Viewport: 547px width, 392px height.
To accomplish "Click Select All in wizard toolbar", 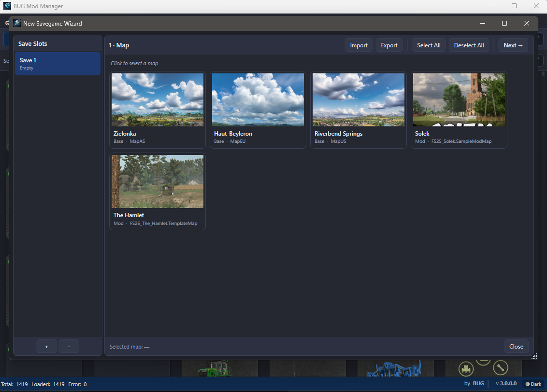I will coord(429,45).
